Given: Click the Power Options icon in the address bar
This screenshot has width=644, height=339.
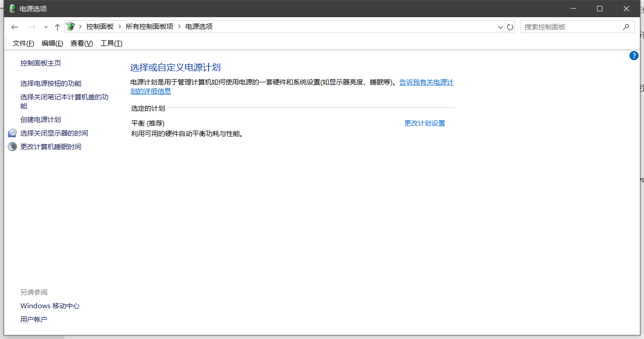Looking at the screenshot, I should tap(71, 27).
